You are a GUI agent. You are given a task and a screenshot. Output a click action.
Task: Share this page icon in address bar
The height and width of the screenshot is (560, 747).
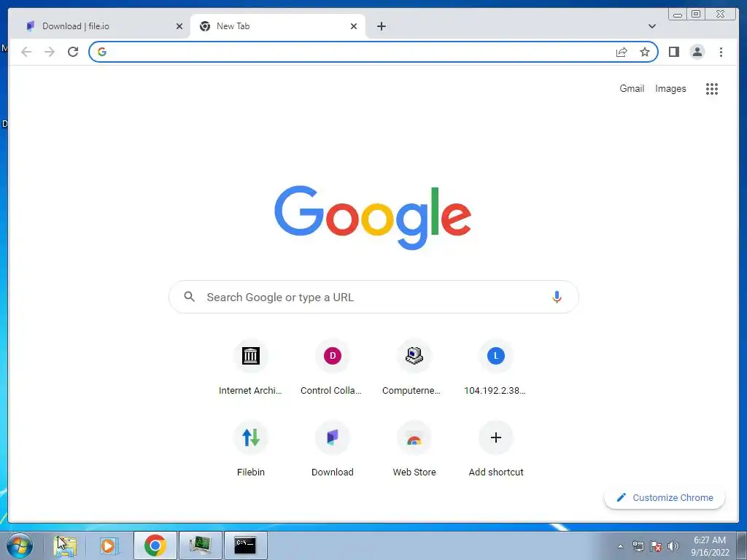pyautogui.click(x=622, y=52)
